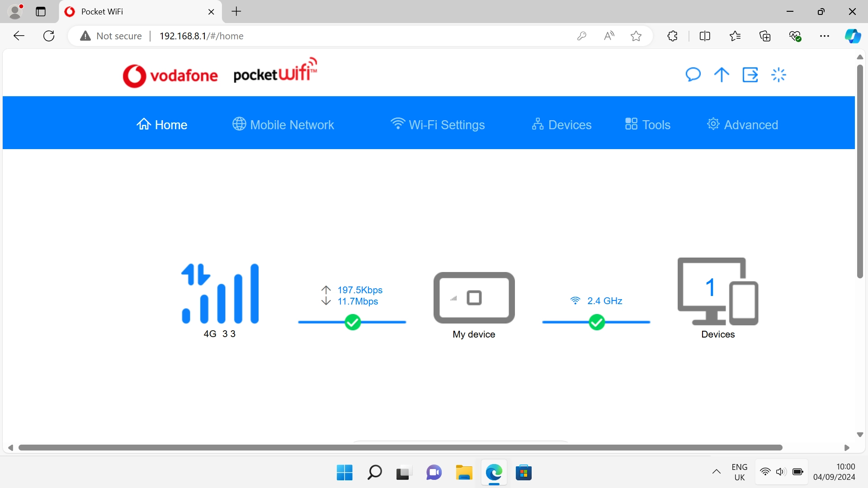Click the 2.4 GHz Wi-Fi icon
This screenshot has width=868, height=488.
(x=575, y=300)
